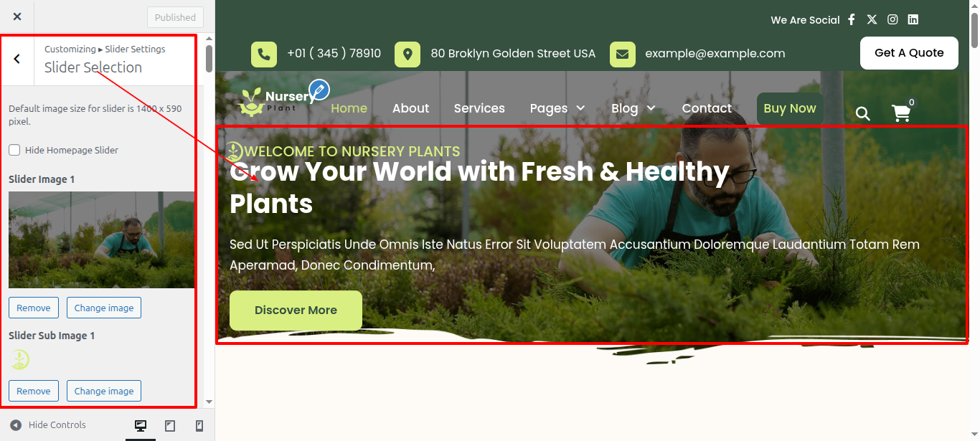
Task: Click the Instagram icon in header
Action: tap(892, 20)
